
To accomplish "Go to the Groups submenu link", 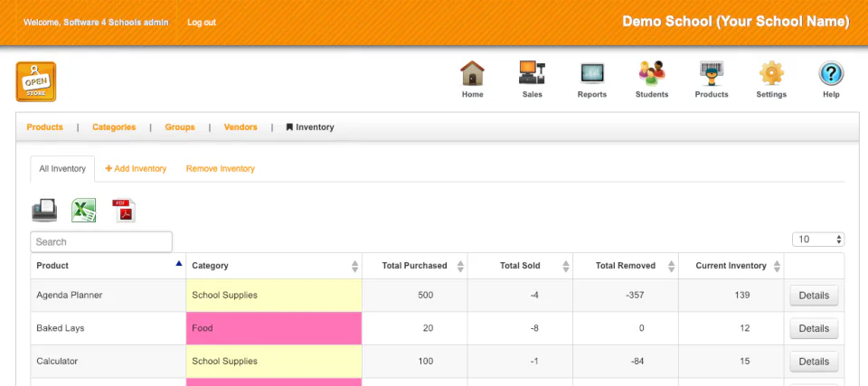I will (180, 127).
